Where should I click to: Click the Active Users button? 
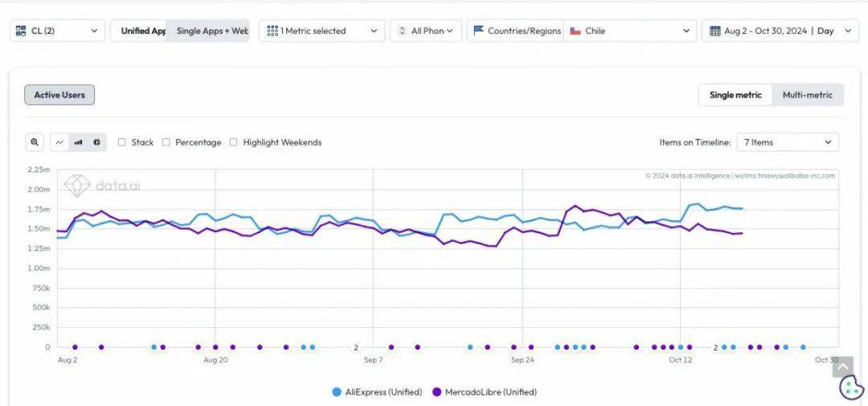coord(59,95)
